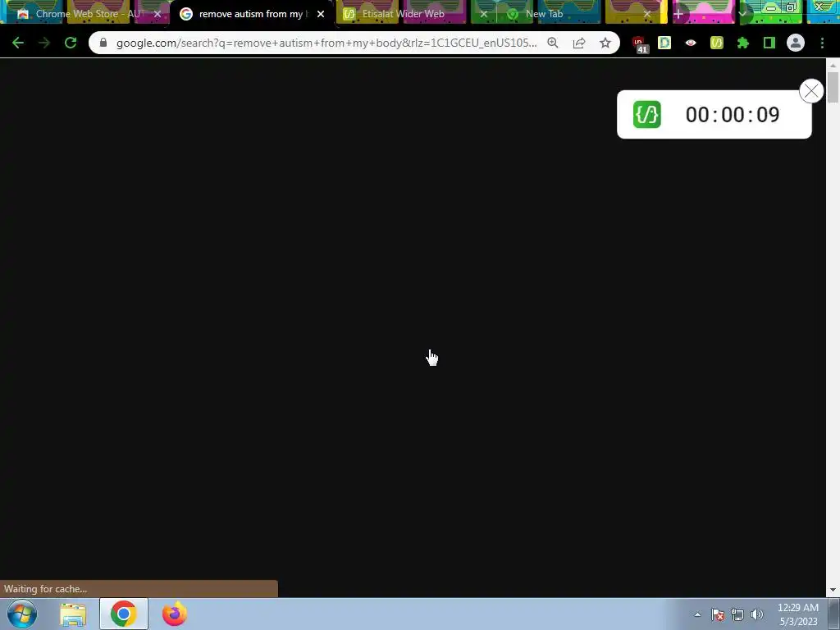Click the padlock site info icon
Viewport: 840px width, 630px height.
103,43
